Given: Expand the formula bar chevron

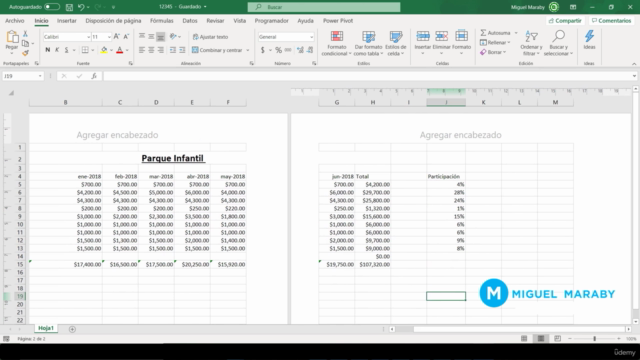Looking at the screenshot, I should point(634,76).
